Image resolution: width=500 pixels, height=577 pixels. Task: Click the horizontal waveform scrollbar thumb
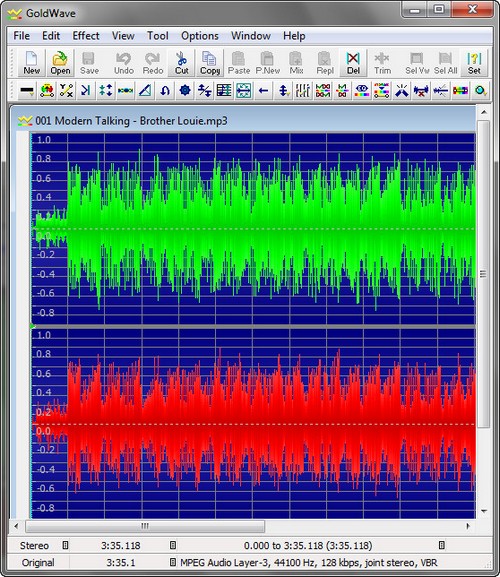145,526
